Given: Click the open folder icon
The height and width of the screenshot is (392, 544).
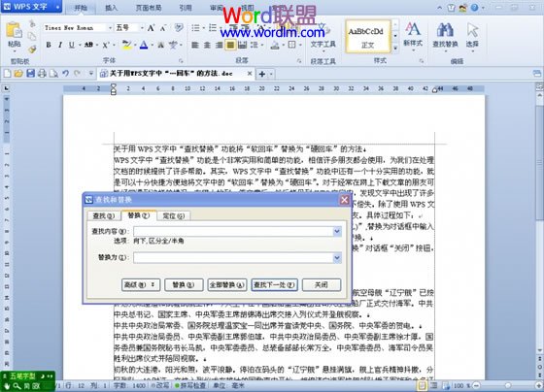Looking at the screenshot, I should (18, 74).
